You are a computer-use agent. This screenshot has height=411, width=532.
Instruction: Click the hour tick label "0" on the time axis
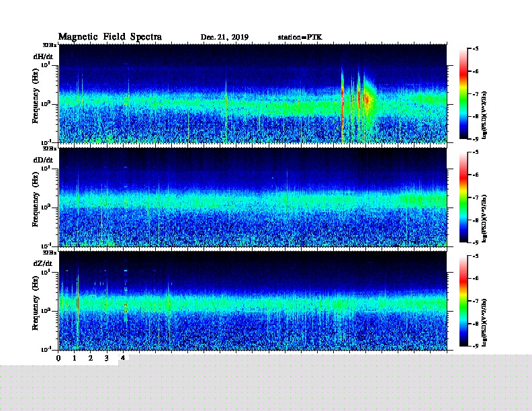(58, 358)
